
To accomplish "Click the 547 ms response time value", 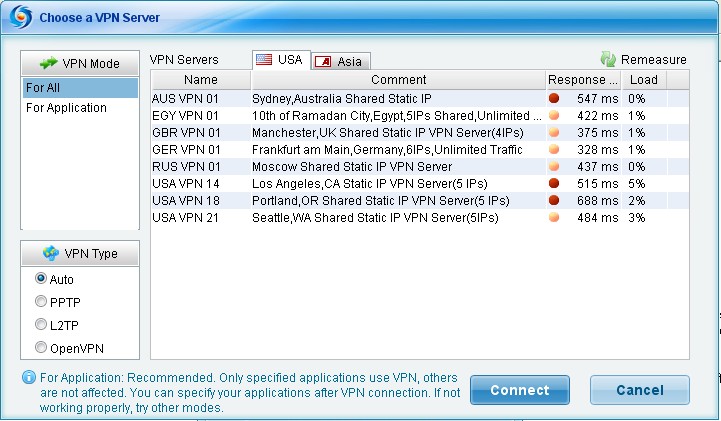I will click(597, 98).
